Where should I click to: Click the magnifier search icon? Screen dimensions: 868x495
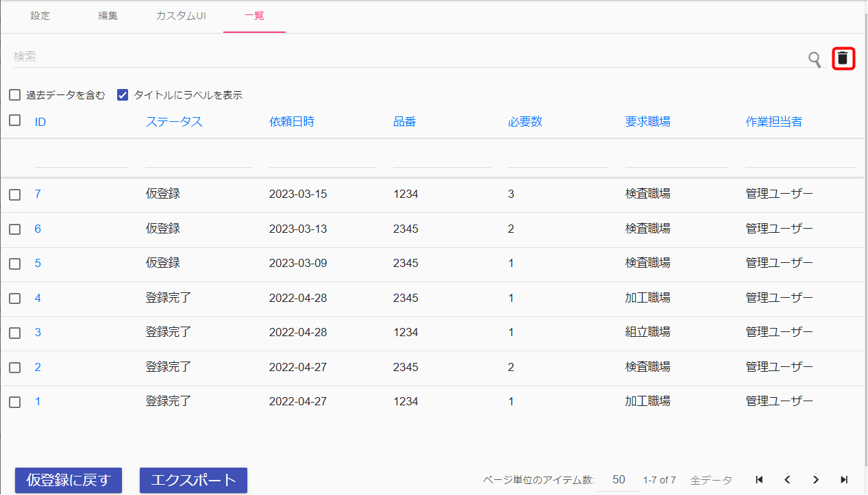click(814, 60)
